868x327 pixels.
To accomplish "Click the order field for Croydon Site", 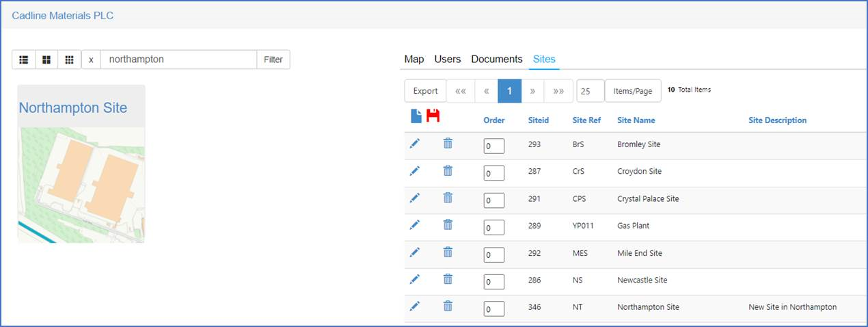I will (493, 173).
